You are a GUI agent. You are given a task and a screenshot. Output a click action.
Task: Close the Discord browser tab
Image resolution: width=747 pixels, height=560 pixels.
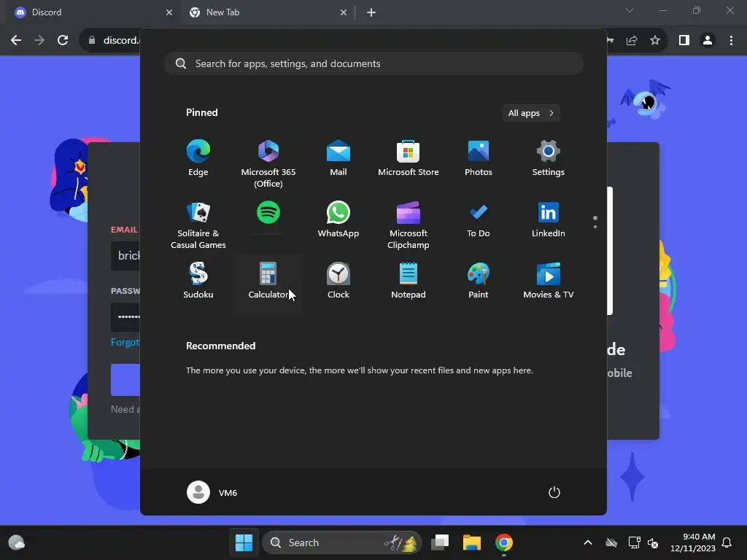click(169, 12)
